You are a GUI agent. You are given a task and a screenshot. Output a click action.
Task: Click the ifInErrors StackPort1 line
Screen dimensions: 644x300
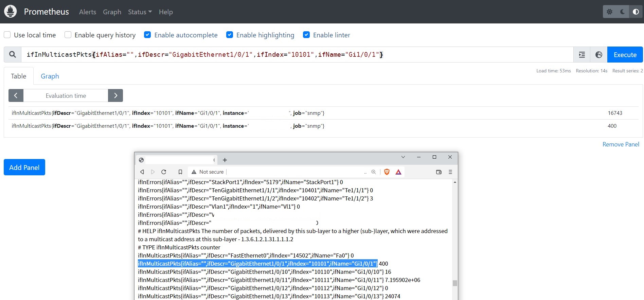click(240, 182)
